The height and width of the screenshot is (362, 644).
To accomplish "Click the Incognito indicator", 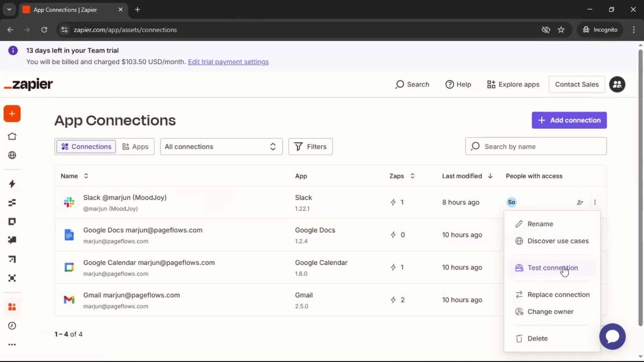I will click(x=600, y=30).
